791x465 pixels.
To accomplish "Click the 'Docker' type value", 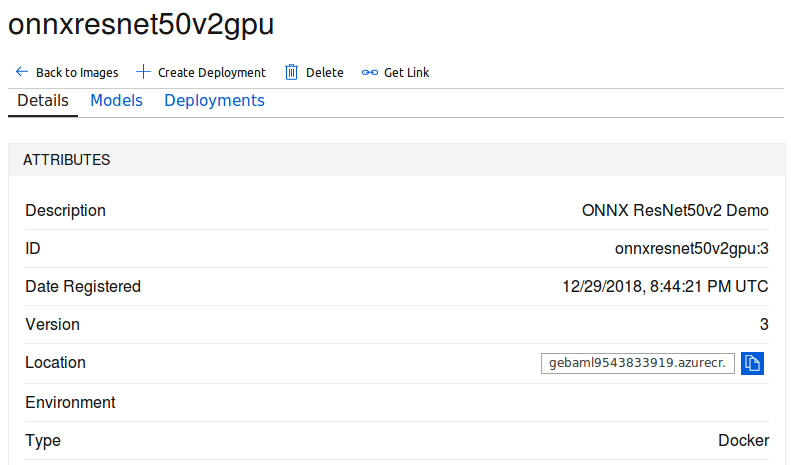I will pos(743,441).
